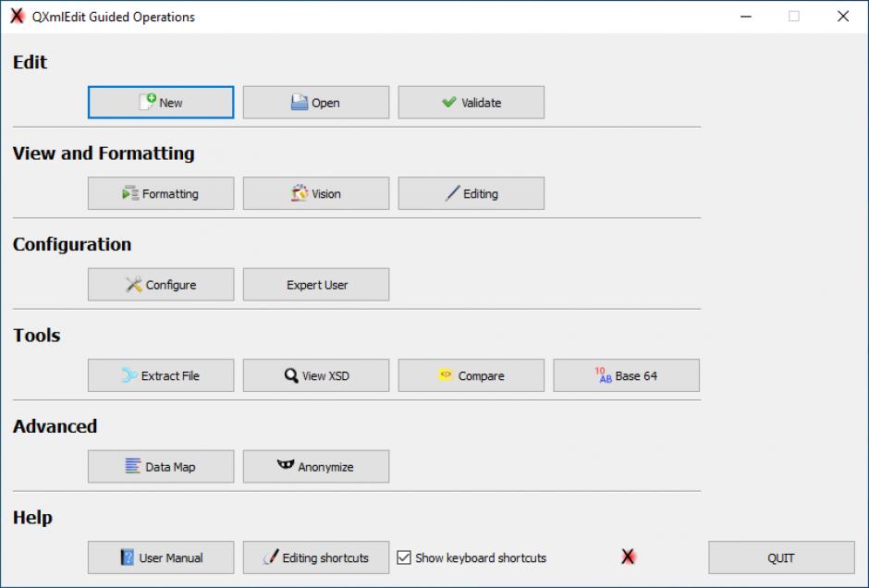Toggle the Show keyboard shortcuts checkbox
Image resolution: width=869 pixels, height=588 pixels.
[x=404, y=557]
